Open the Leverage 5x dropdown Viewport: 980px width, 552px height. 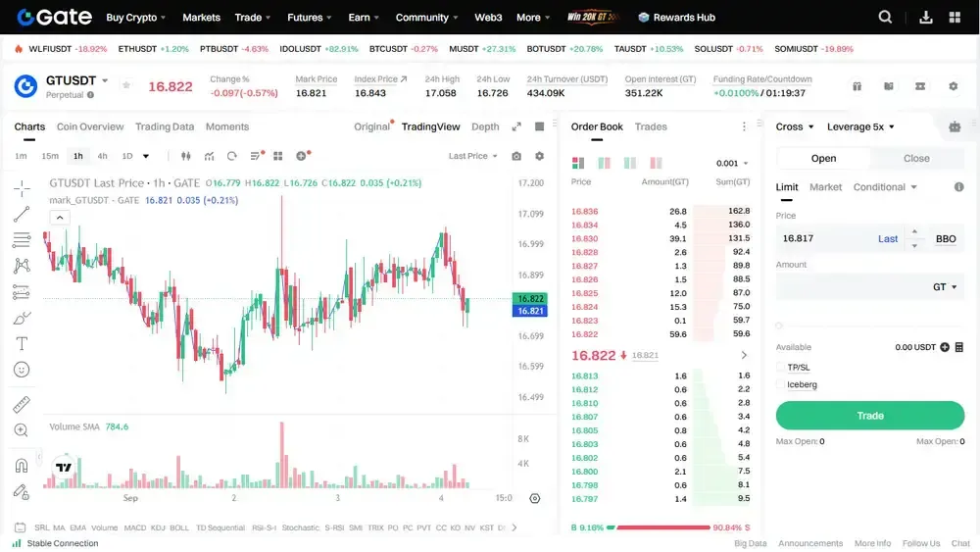[x=860, y=126]
